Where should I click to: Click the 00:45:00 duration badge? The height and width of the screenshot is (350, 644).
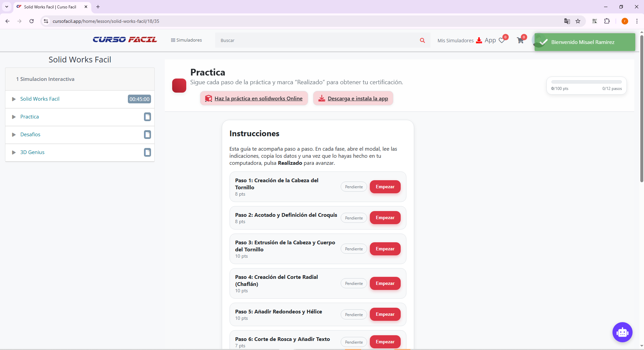click(139, 99)
